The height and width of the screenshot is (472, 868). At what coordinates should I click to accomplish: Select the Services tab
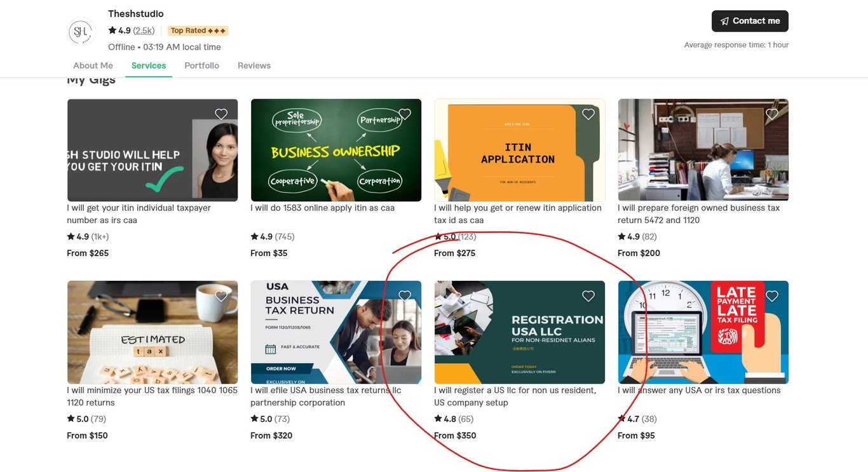click(x=149, y=65)
